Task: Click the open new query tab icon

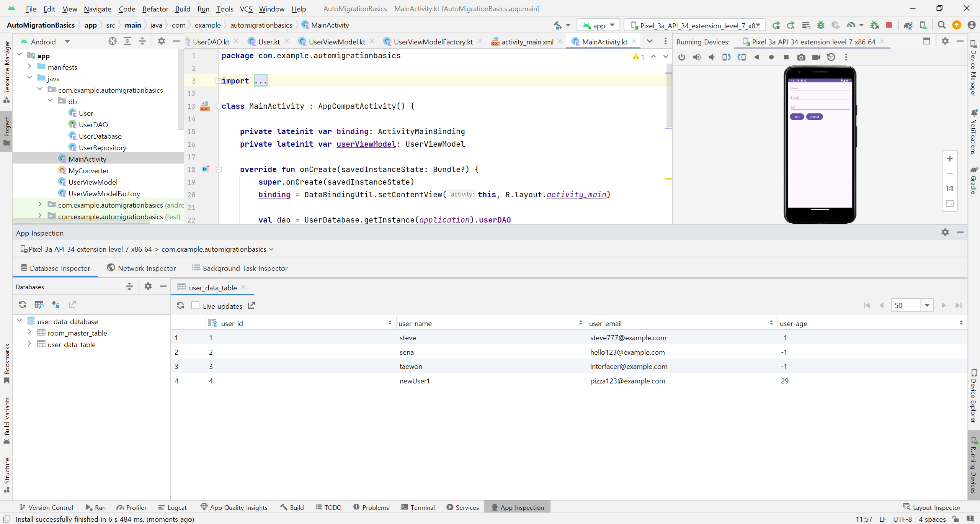Action: click(39, 305)
